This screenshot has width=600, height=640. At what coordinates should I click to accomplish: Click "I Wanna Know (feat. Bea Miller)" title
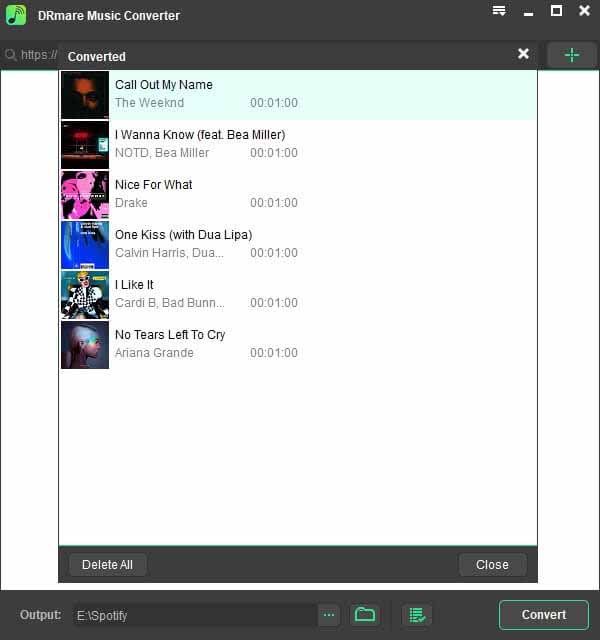(x=200, y=135)
